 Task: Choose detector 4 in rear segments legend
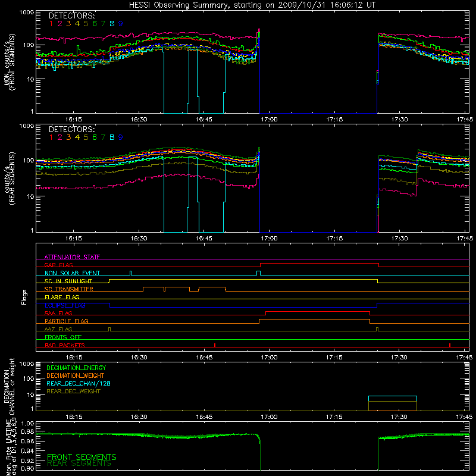pyautogui.click(x=77, y=137)
